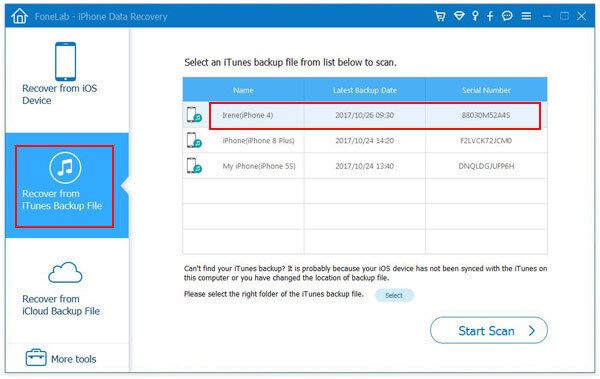Select the Irene(iPhone 4) backup name
Viewport: 600px width, 379px height.
(x=248, y=115)
